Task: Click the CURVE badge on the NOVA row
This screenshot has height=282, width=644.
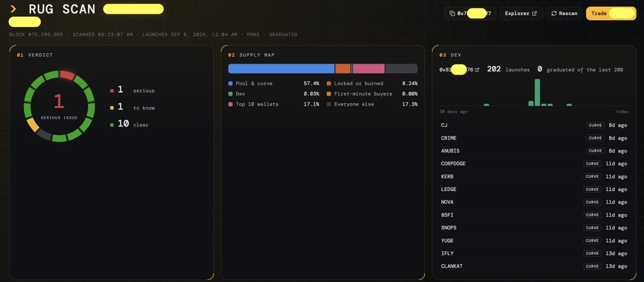Action: tap(592, 203)
